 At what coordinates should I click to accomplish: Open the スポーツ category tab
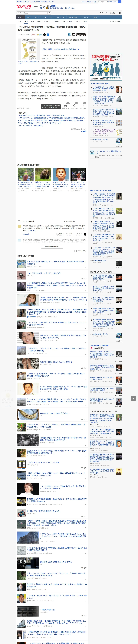click(x=56, y=21)
